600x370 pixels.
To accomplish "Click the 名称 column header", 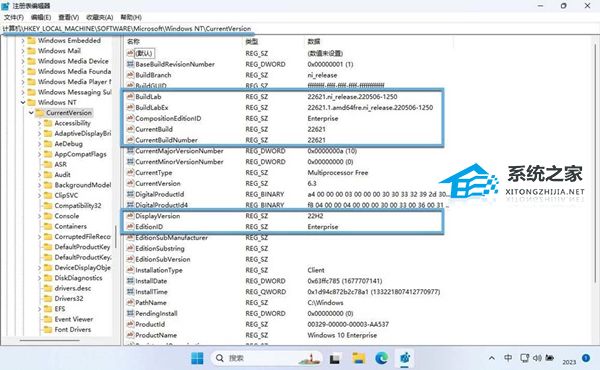I will click(134, 41).
